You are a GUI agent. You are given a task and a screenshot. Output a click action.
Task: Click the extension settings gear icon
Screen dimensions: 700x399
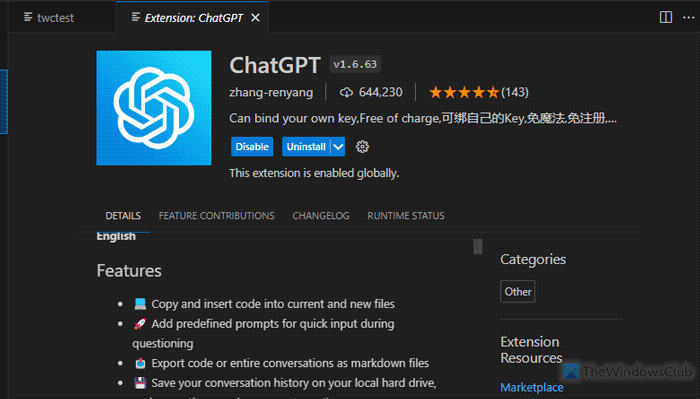tap(362, 147)
